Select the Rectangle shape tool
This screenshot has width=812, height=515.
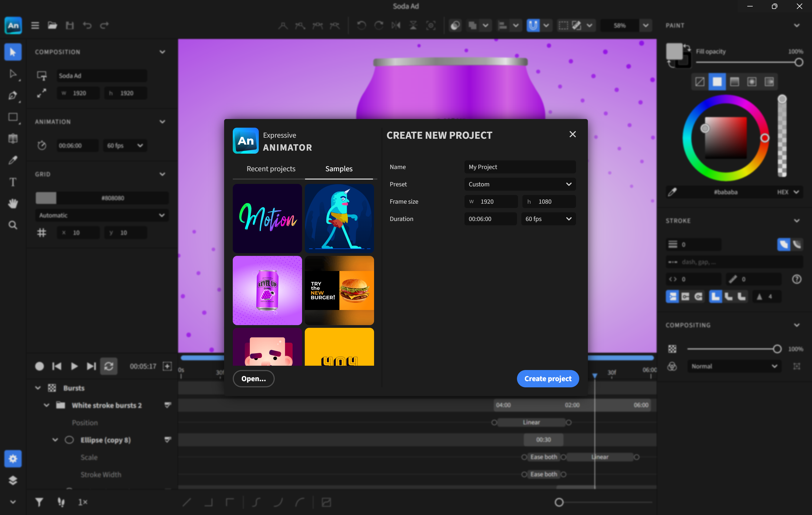coord(13,117)
